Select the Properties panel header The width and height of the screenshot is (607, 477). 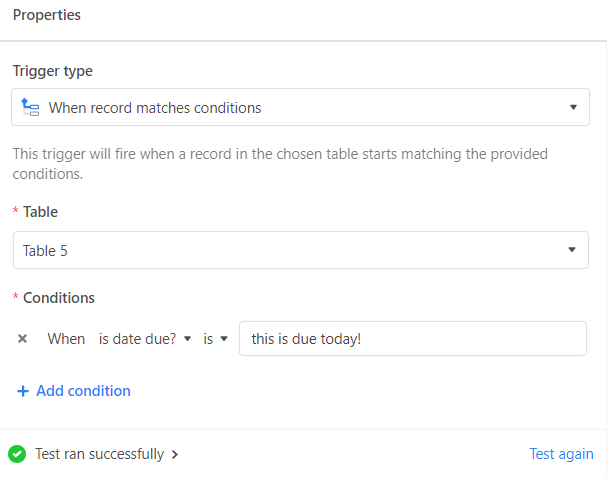coord(47,15)
